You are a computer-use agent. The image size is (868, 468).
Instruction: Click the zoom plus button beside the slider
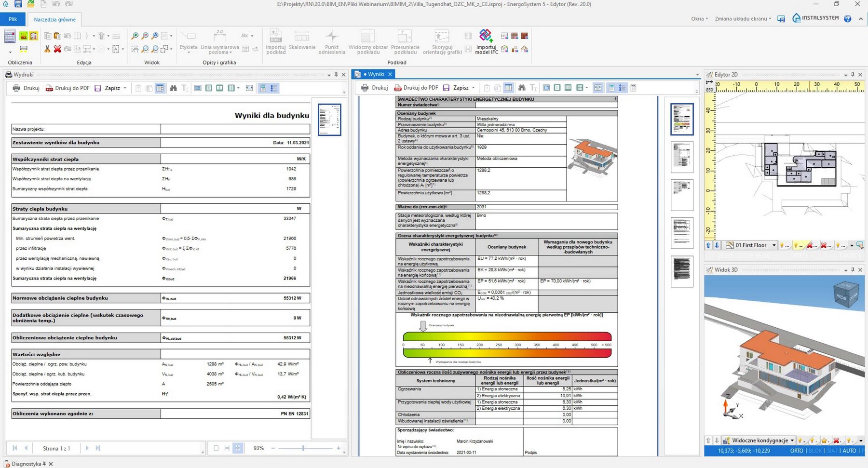(339, 448)
